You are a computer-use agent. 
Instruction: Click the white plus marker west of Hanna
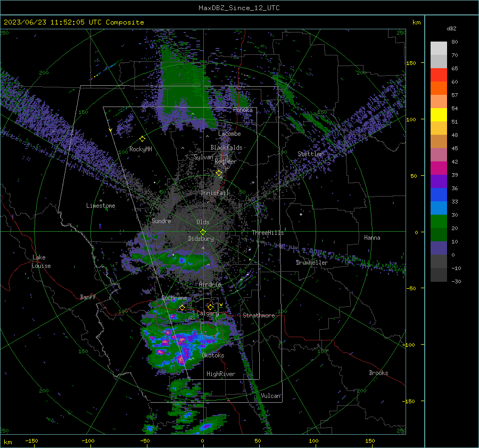coord(301,214)
